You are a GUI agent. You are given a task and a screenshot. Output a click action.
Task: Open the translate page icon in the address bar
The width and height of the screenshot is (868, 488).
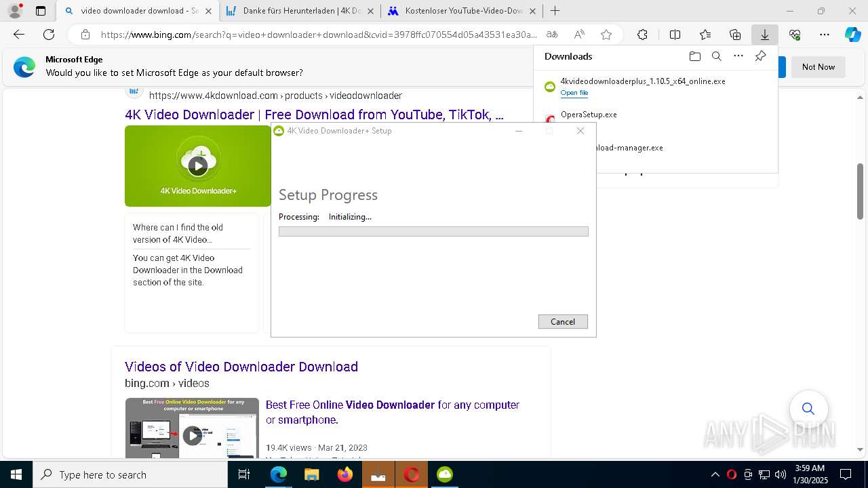click(552, 35)
